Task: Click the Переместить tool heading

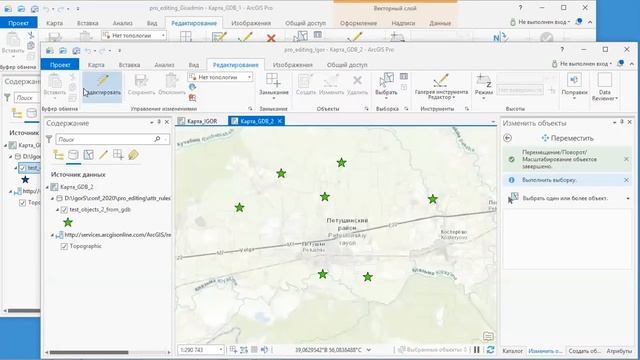Action: 567,138
